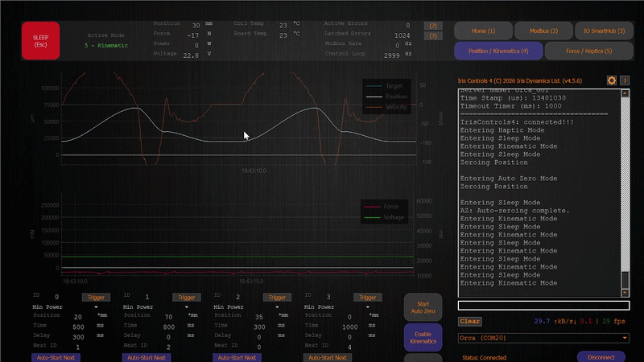Open settings via the gear icon
644x362 pixels.
tap(611, 80)
